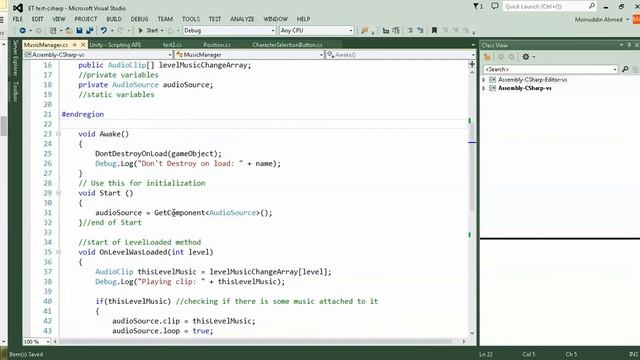Click the Open File folder icon
Screen dimensions: 640x360
pyautogui.click(x=69, y=31)
